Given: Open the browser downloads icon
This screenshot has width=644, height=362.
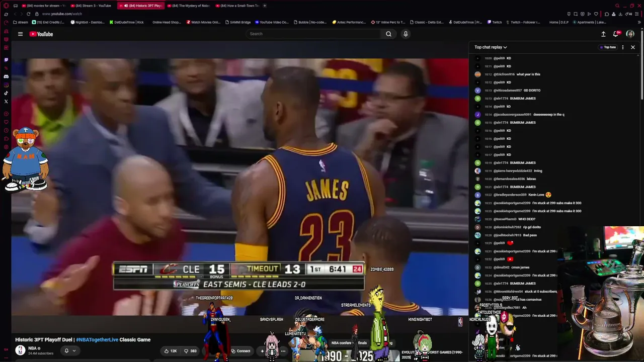Looking at the screenshot, I should coord(620,14).
